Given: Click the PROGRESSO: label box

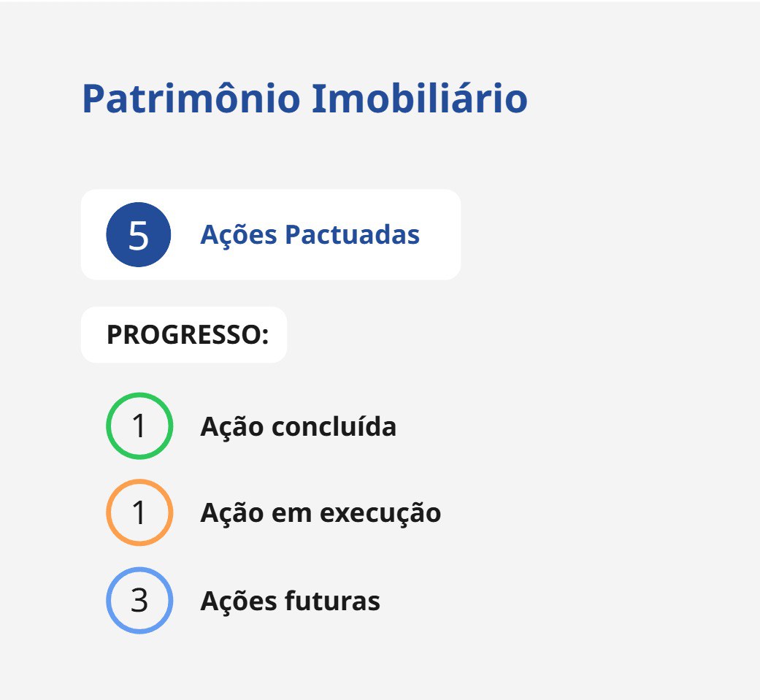Looking at the screenshot, I should click(x=183, y=335).
